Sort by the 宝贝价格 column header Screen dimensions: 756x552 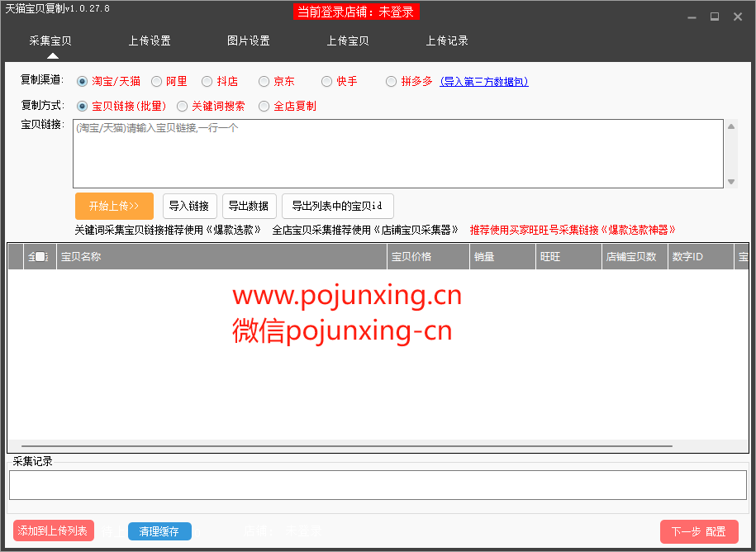429,256
